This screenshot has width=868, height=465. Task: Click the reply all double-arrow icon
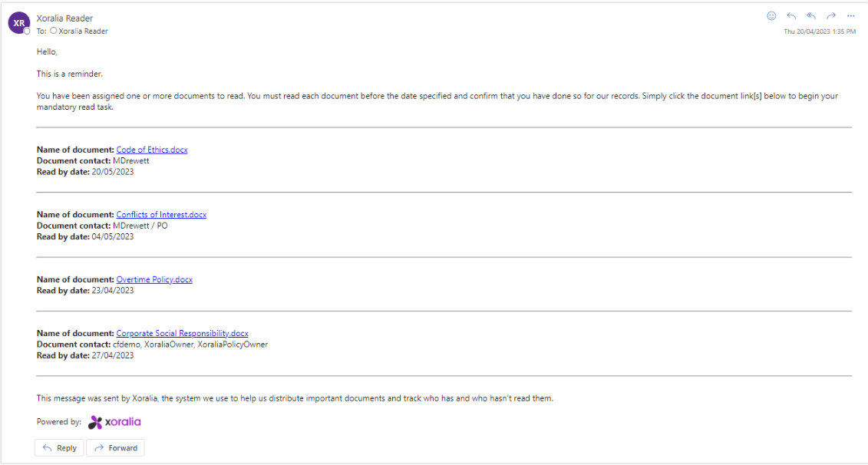click(811, 16)
